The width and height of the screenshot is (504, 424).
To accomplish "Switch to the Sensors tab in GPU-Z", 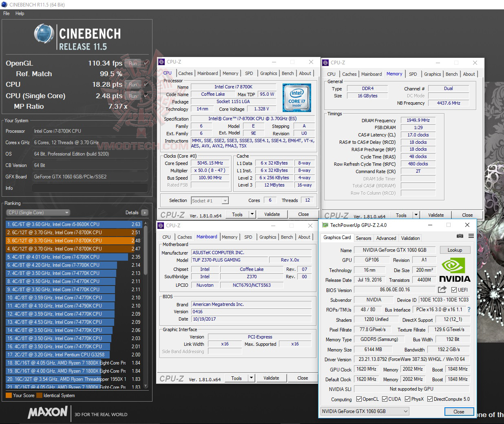I will click(363, 238).
